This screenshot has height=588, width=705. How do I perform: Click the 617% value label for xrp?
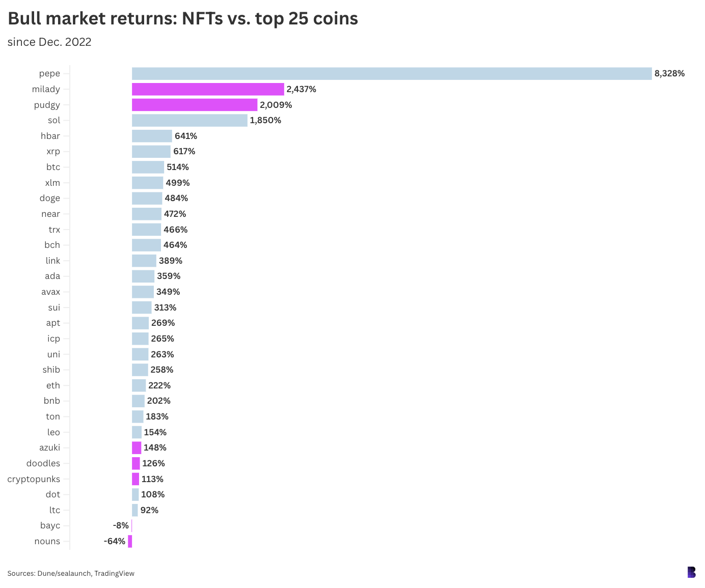coord(184,152)
